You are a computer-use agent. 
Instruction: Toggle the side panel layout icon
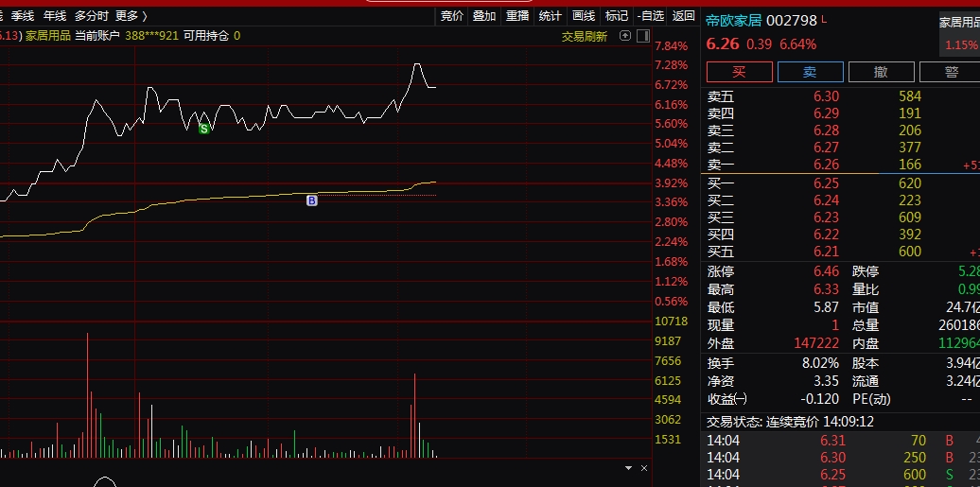[x=643, y=36]
